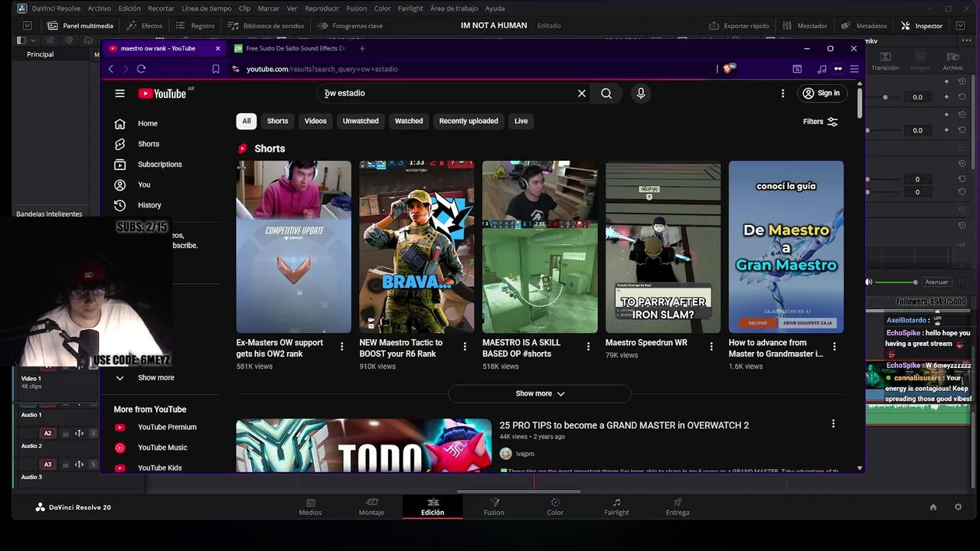The width and height of the screenshot is (980, 551).
Task: Open the Mezclador panel
Action: tap(805, 25)
